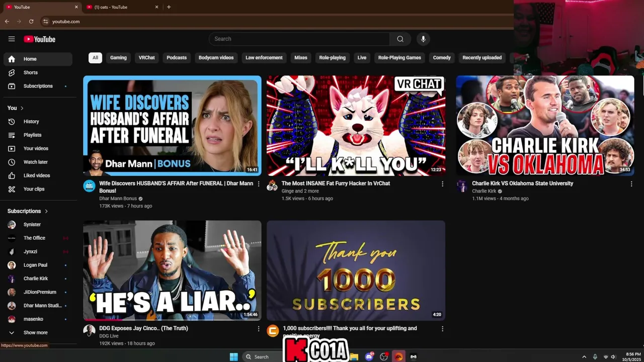Screen dimensions: 644x362
Task: Open File Explorer from the taskbar
Action: (354, 356)
